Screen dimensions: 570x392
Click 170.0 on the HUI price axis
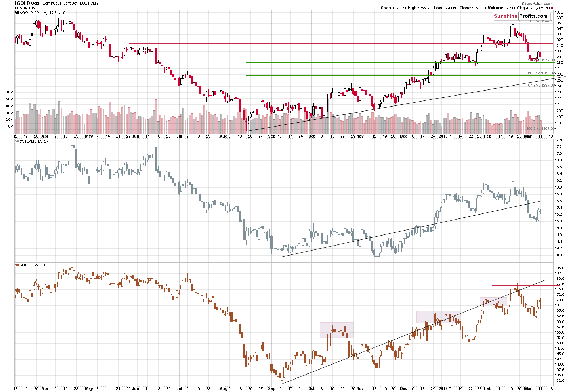[x=559, y=300]
